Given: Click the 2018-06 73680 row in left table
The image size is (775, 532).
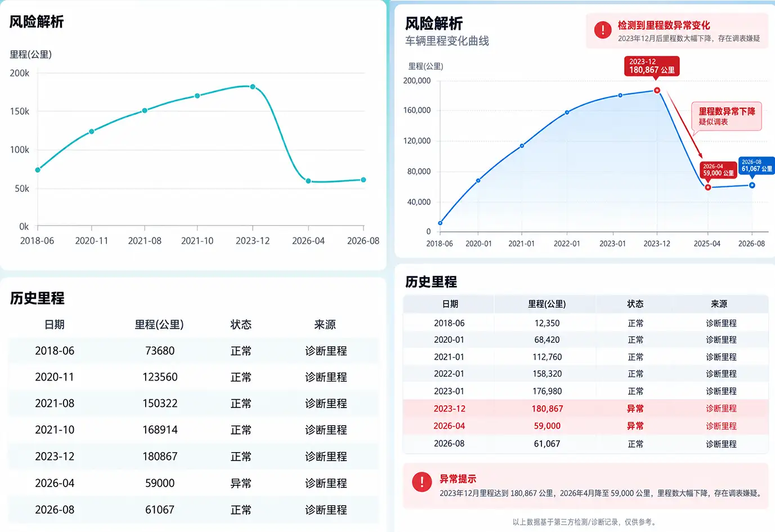Looking at the screenshot, I should (193, 351).
